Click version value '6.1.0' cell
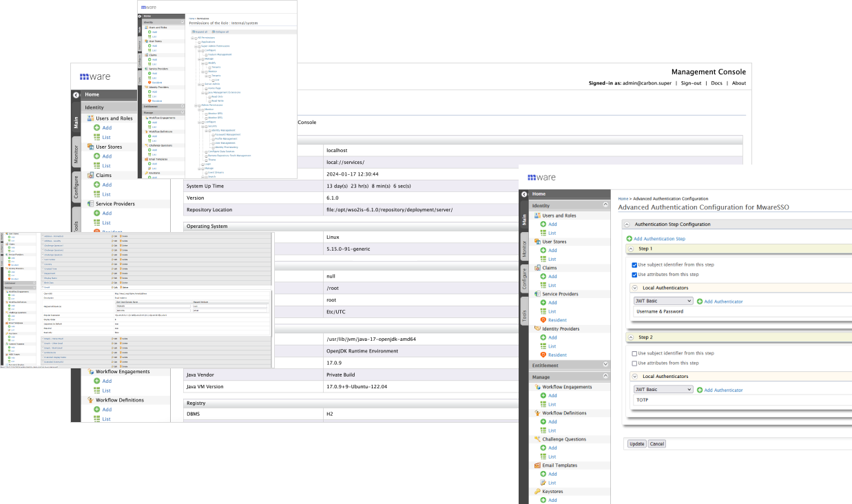The width and height of the screenshot is (852, 504). (x=532, y=198)
